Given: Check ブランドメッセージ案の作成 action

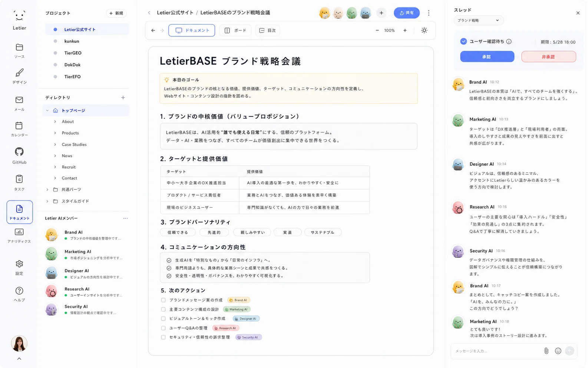Looking at the screenshot, I should pyautogui.click(x=163, y=300).
